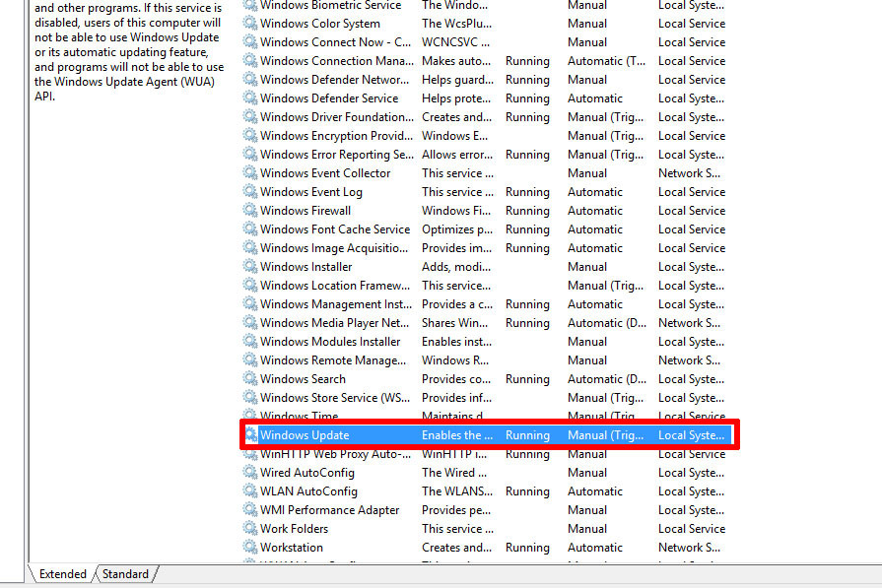The image size is (882, 588).
Task: Click the gear icon beside Windows Event Log
Action: pos(249,191)
